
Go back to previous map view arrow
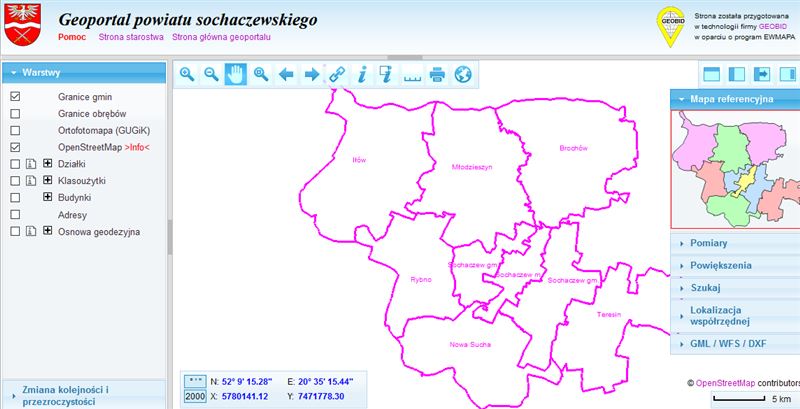tap(286, 74)
